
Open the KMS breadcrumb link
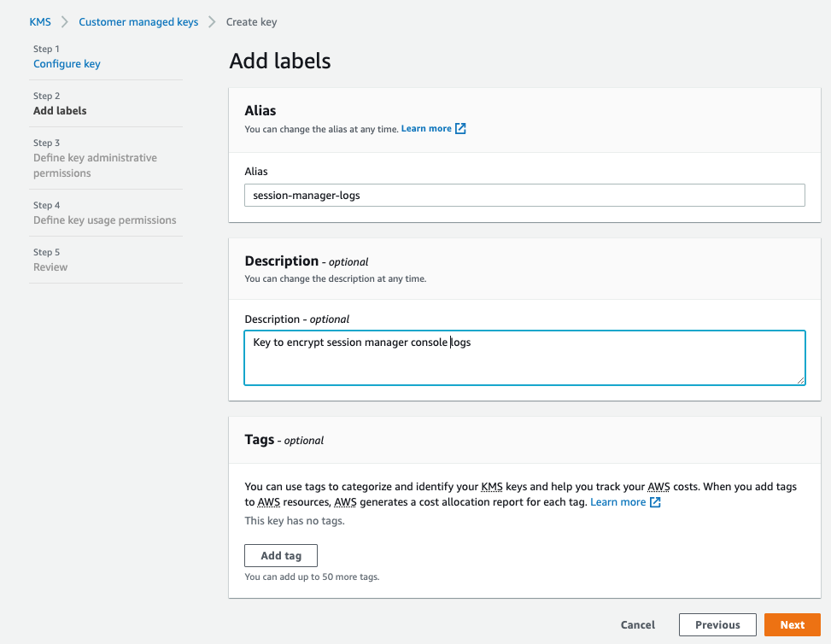[x=39, y=21]
